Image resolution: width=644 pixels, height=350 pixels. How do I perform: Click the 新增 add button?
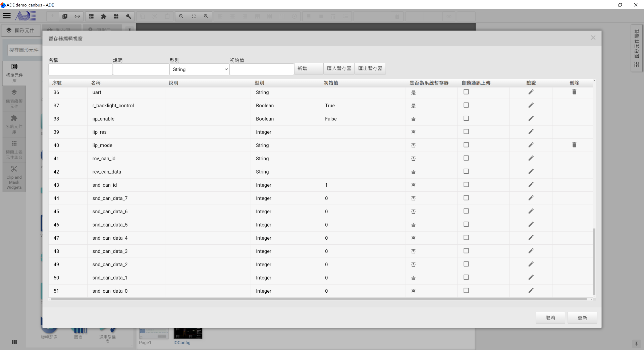[309, 69]
